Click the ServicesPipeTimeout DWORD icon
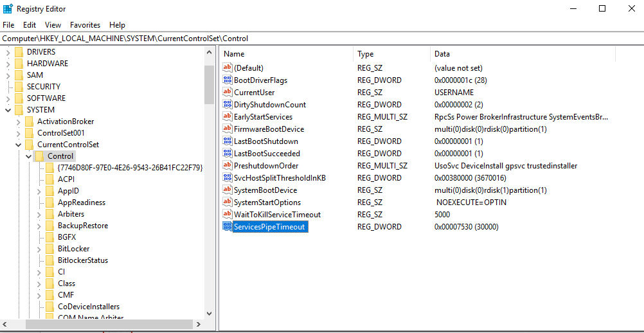The height and width of the screenshot is (333, 644). pos(227,227)
